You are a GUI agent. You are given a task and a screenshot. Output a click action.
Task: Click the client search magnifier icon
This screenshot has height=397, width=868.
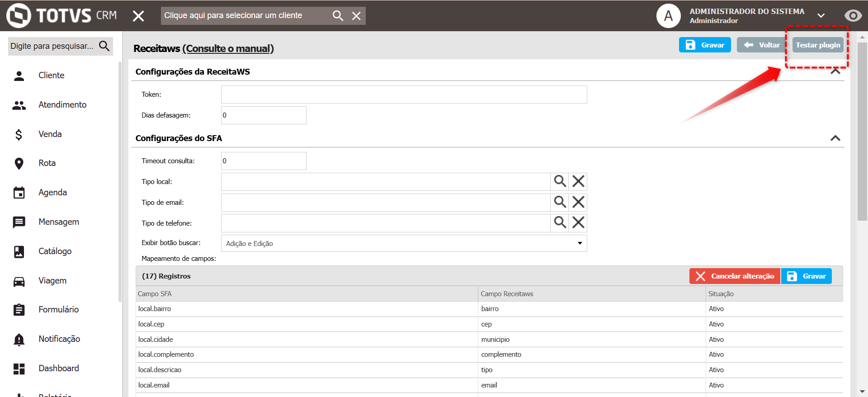(x=338, y=16)
